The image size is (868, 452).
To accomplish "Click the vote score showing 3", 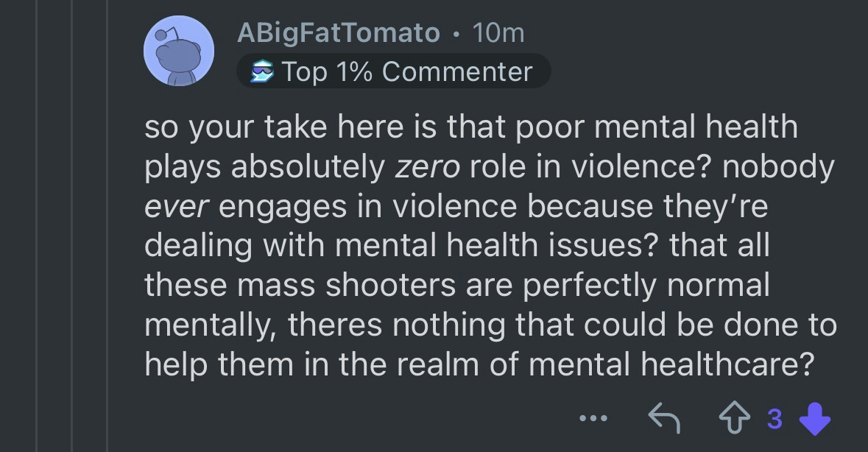I will (774, 420).
